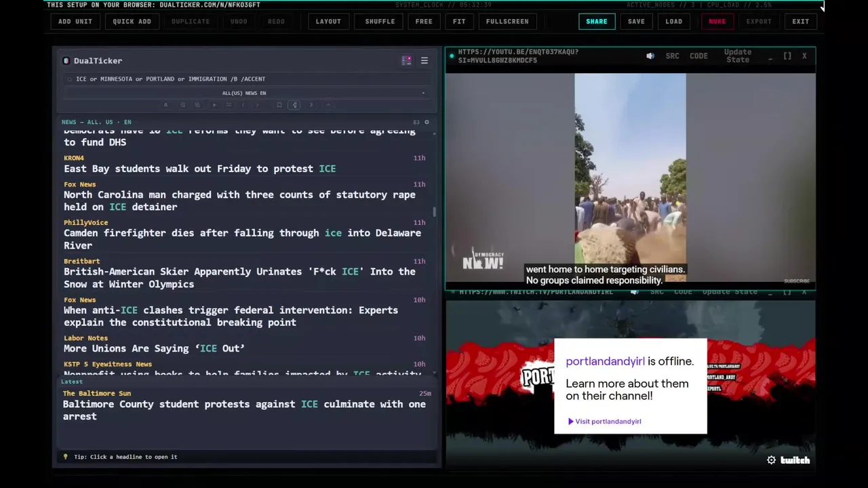Enter FULLSCREEN mode
The height and width of the screenshot is (488, 868).
[x=507, y=21]
